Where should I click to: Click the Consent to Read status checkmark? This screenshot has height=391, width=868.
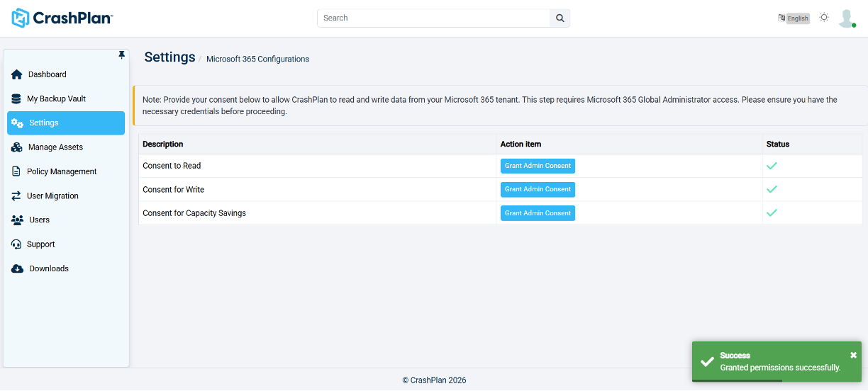pos(772,166)
